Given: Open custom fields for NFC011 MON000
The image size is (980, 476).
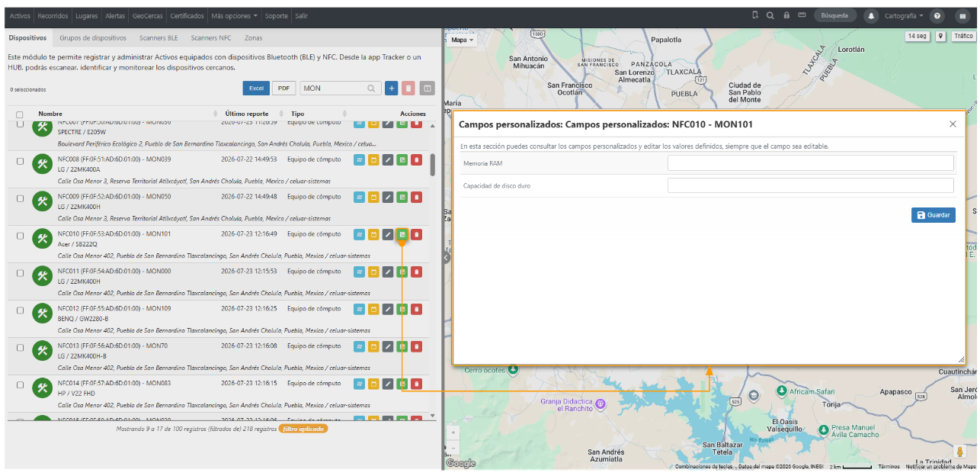Looking at the screenshot, I should point(402,272).
